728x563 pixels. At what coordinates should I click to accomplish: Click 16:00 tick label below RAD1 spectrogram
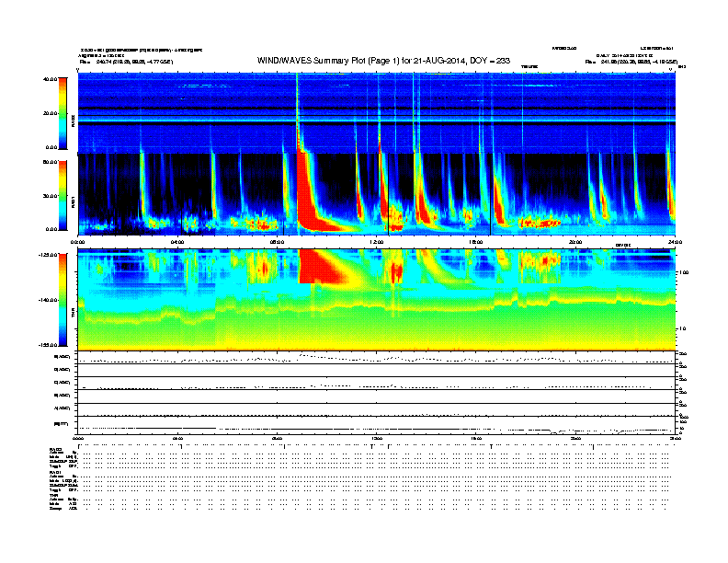(476, 242)
